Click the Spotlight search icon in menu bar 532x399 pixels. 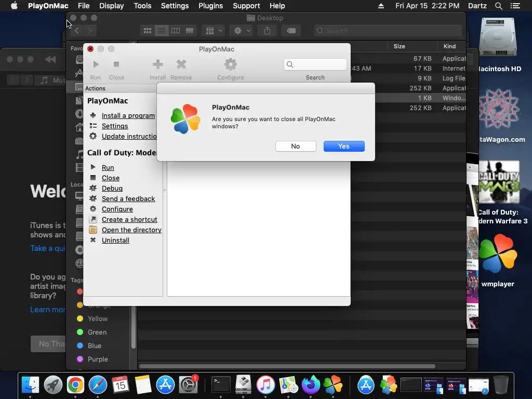tap(498, 6)
